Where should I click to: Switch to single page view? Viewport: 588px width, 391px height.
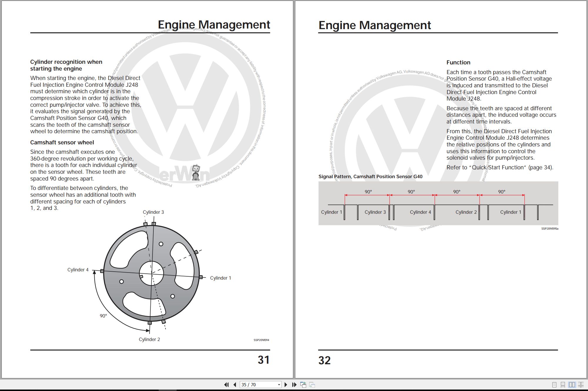coord(554,385)
